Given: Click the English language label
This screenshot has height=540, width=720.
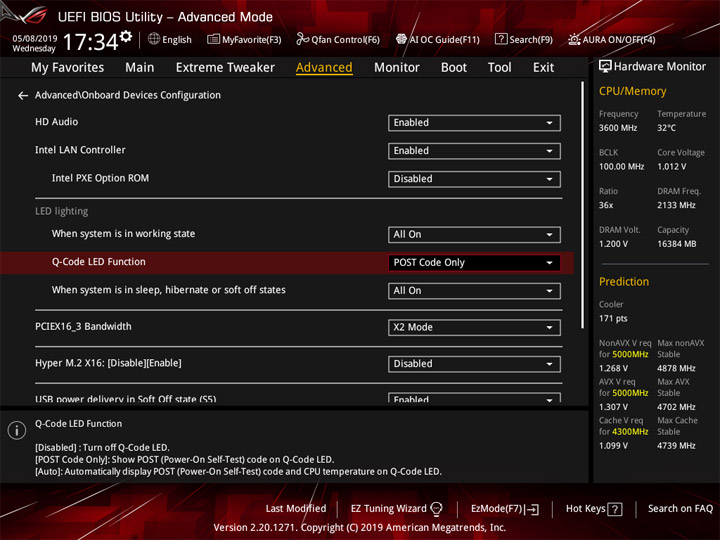Looking at the screenshot, I should [177, 39].
